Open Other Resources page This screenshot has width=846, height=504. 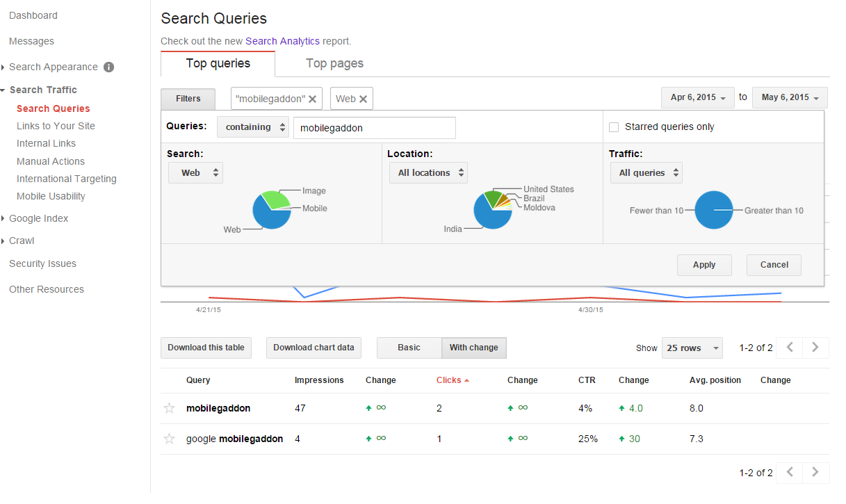click(47, 289)
